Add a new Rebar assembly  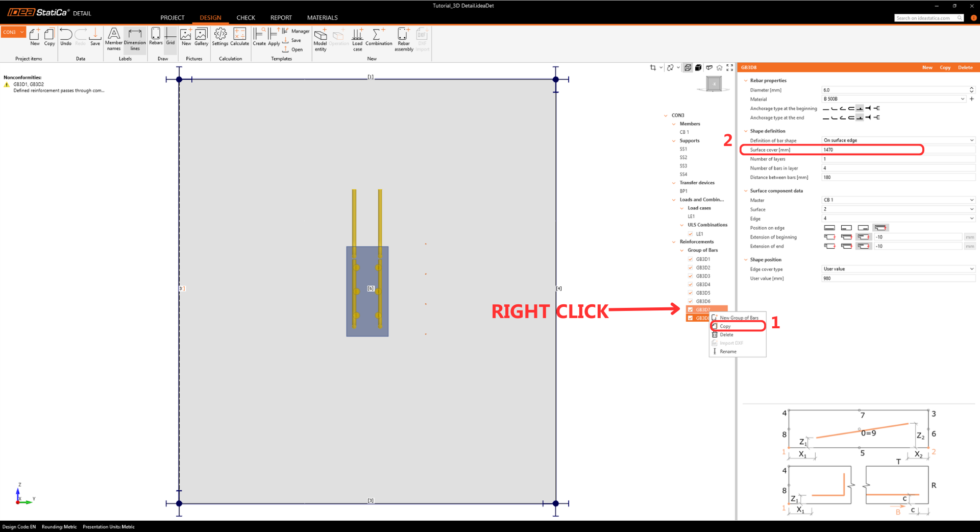[404, 39]
